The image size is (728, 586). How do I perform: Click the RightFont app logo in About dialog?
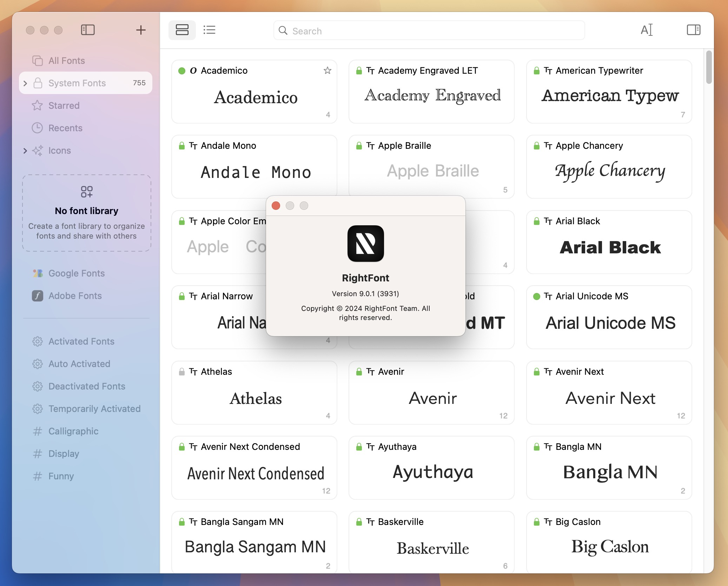coord(365,244)
